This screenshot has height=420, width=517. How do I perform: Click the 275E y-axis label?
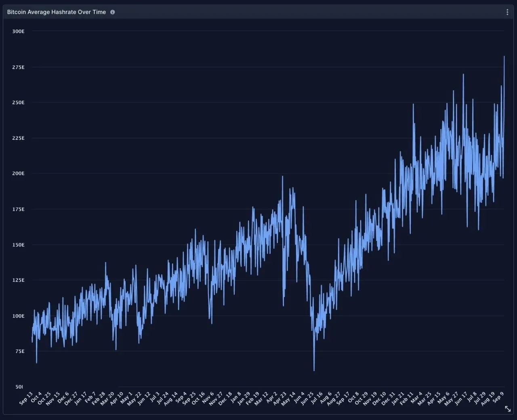tap(18, 67)
